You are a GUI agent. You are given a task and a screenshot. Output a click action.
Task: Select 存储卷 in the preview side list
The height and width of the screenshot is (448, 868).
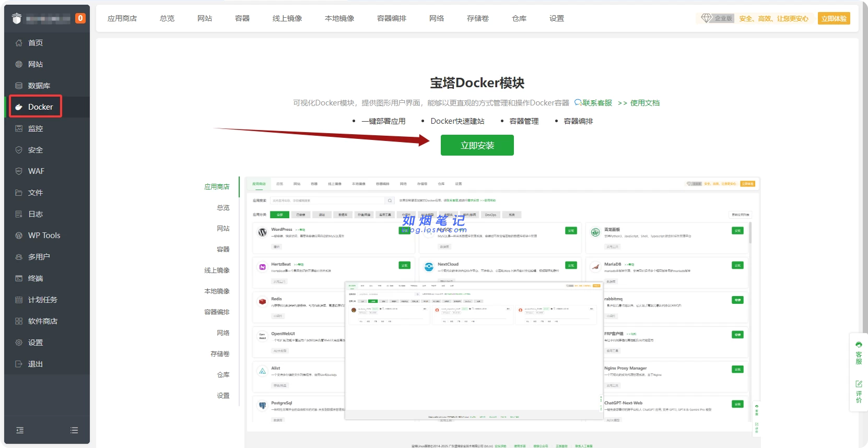point(220,354)
